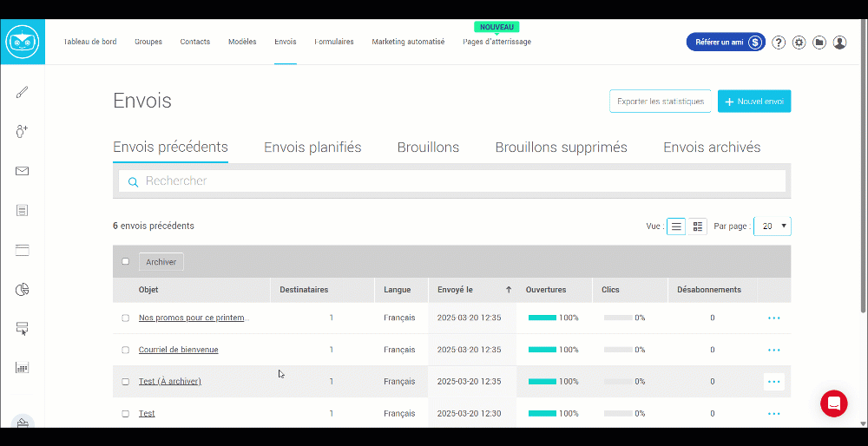Click the brush icon in left sidebar
868x446 pixels.
tap(23, 92)
